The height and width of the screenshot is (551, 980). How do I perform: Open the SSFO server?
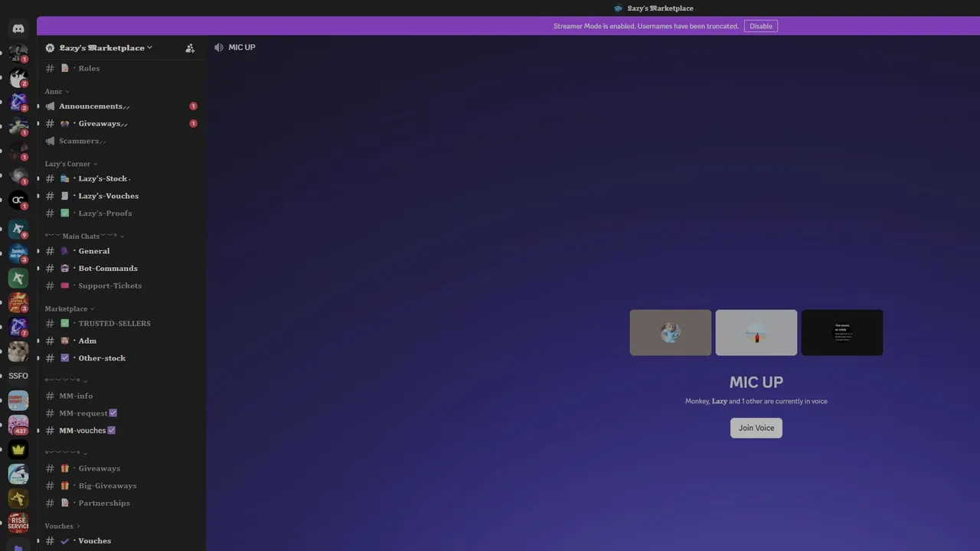[18, 376]
